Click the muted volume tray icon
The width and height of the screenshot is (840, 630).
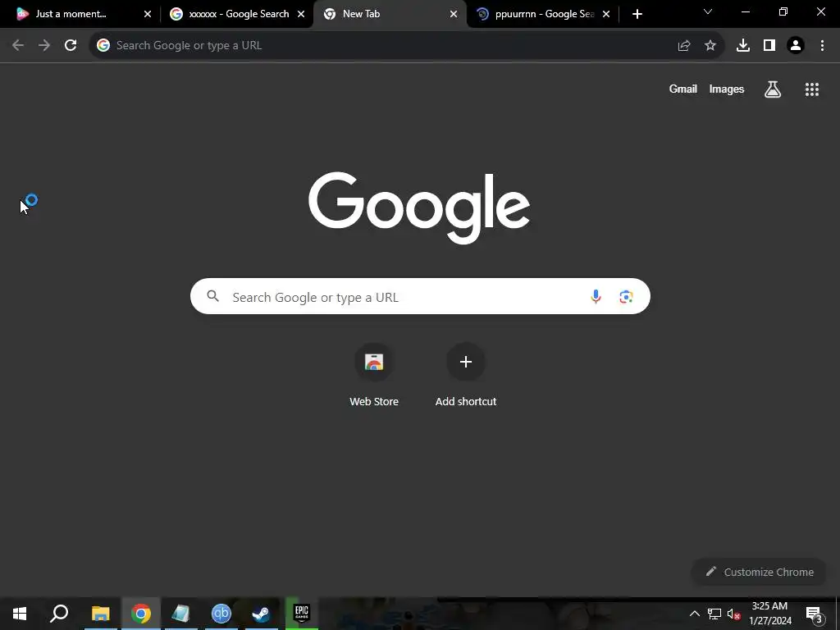coord(733,614)
